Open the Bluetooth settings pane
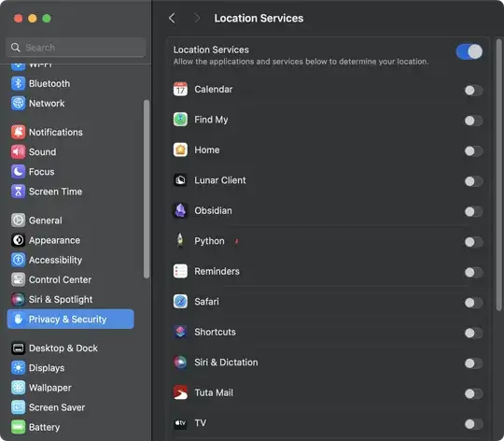This screenshot has width=504, height=441. [x=70, y=84]
